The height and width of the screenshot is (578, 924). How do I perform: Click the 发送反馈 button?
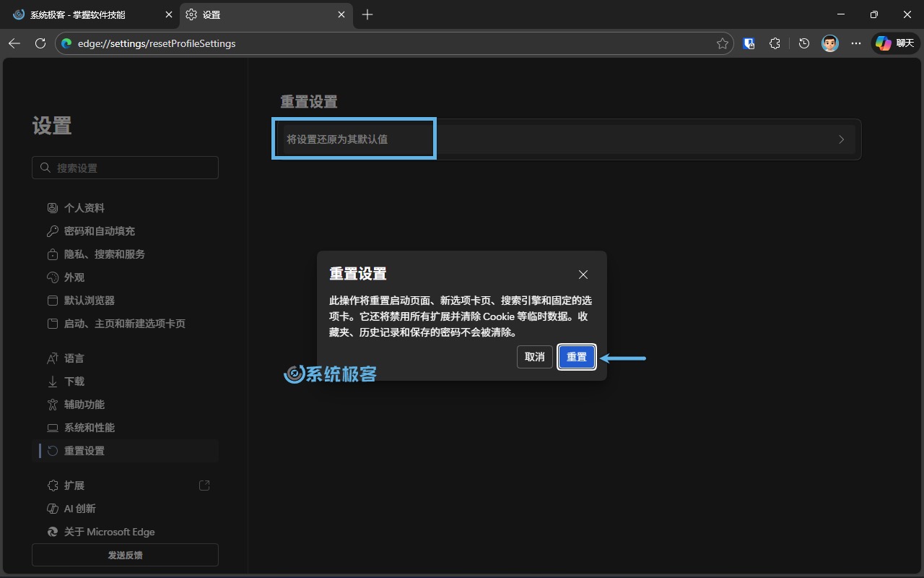click(x=124, y=555)
